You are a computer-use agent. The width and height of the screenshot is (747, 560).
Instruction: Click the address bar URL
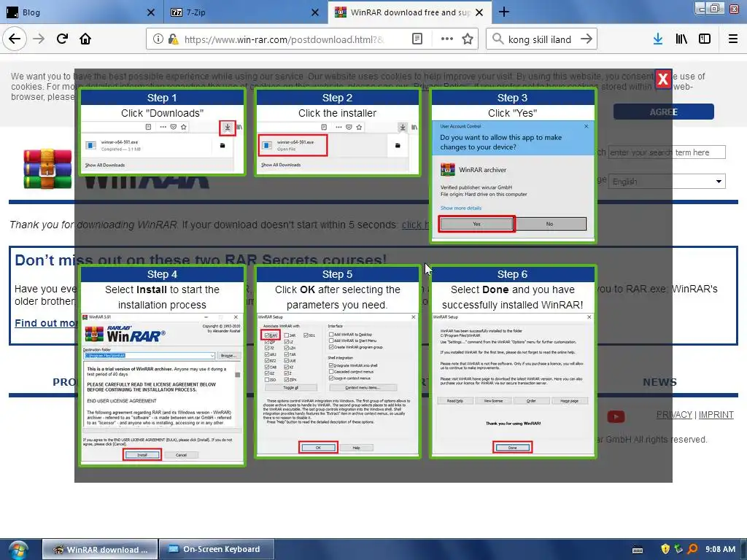[284, 39]
